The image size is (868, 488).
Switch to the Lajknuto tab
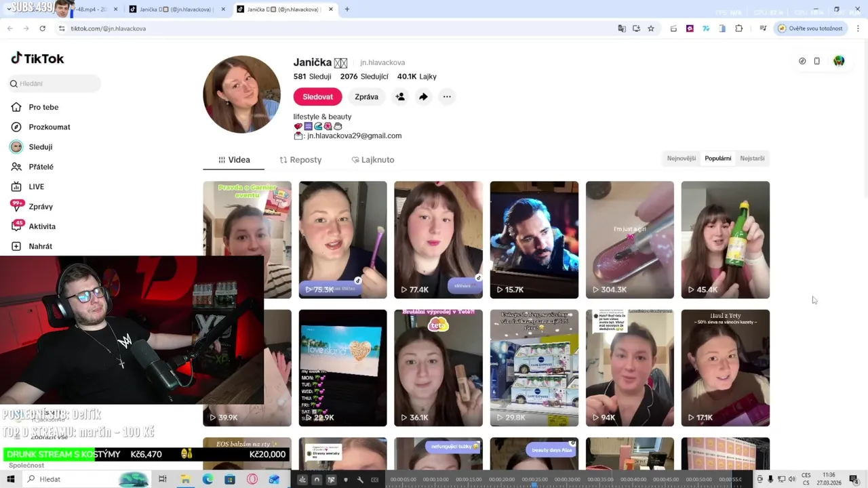coord(372,160)
